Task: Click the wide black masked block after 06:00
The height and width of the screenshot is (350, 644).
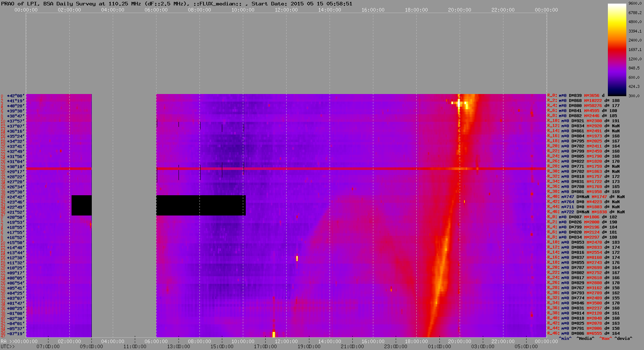Action: click(x=201, y=205)
